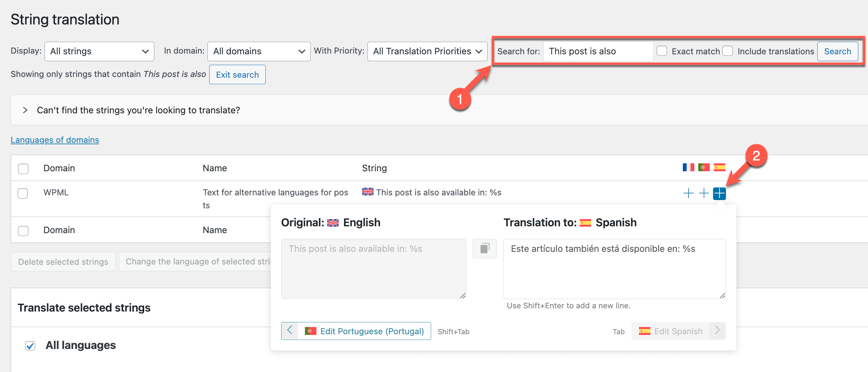Screen dimensions: 868x372
Task: Uncheck the All languages checkbox
Action: tap(30, 346)
